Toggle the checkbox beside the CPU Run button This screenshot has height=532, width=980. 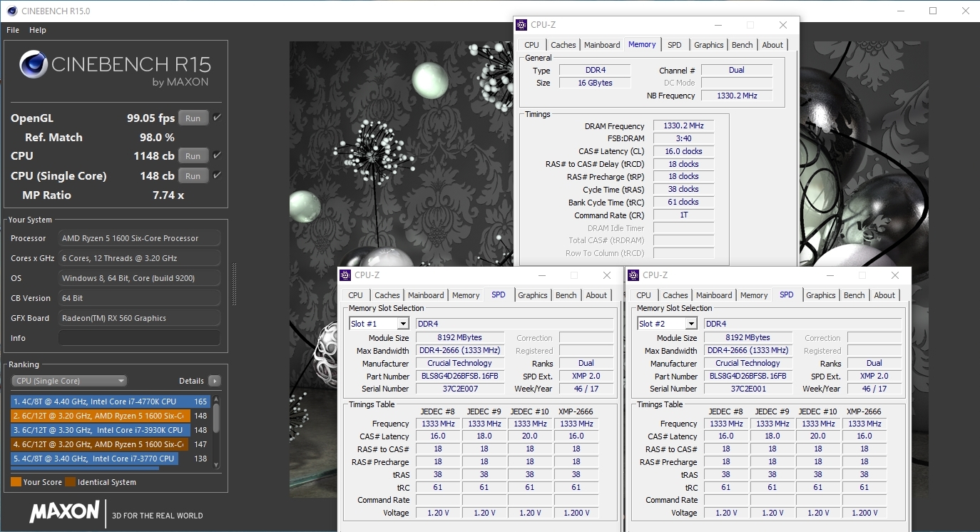tap(217, 155)
